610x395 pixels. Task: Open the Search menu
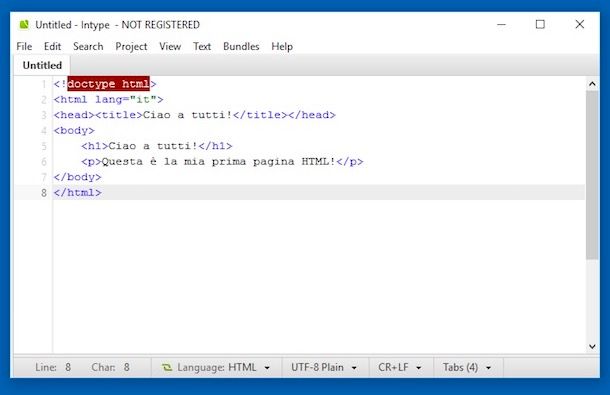tap(88, 46)
